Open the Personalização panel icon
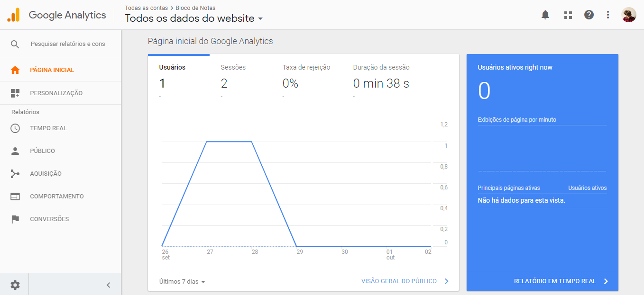 (x=14, y=93)
